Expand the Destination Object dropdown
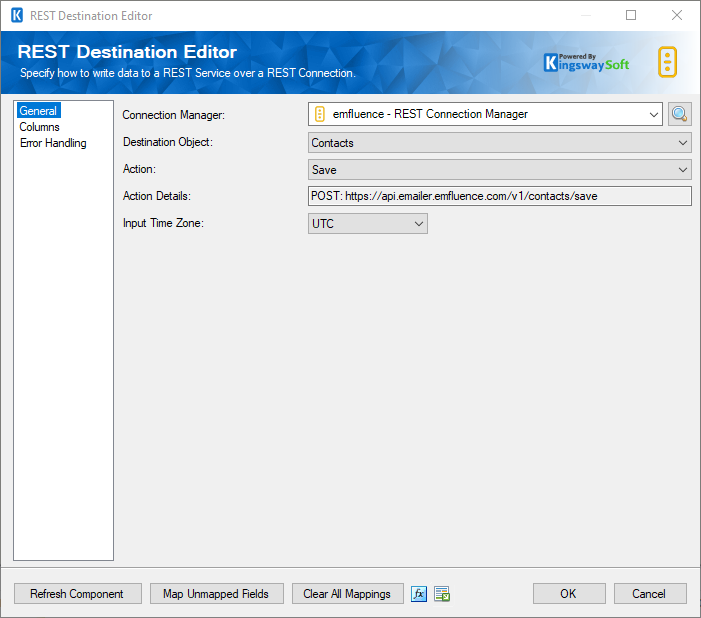 pyautogui.click(x=499, y=143)
